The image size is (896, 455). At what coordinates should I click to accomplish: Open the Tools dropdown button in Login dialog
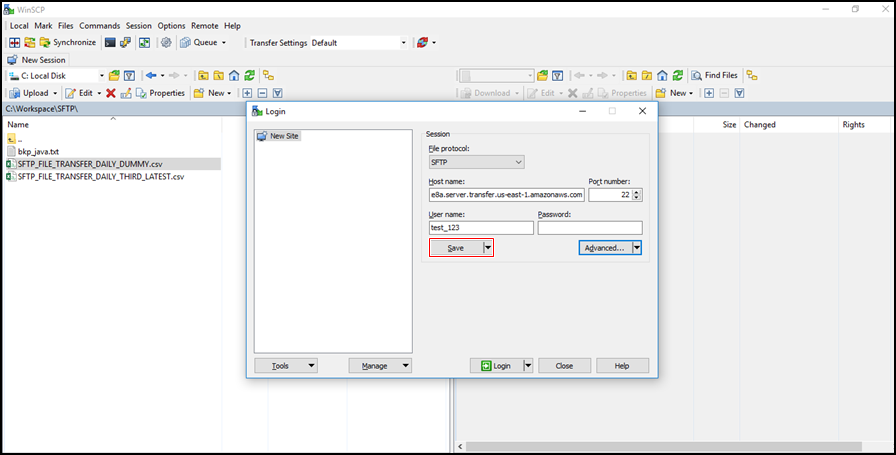tap(286, 366)
